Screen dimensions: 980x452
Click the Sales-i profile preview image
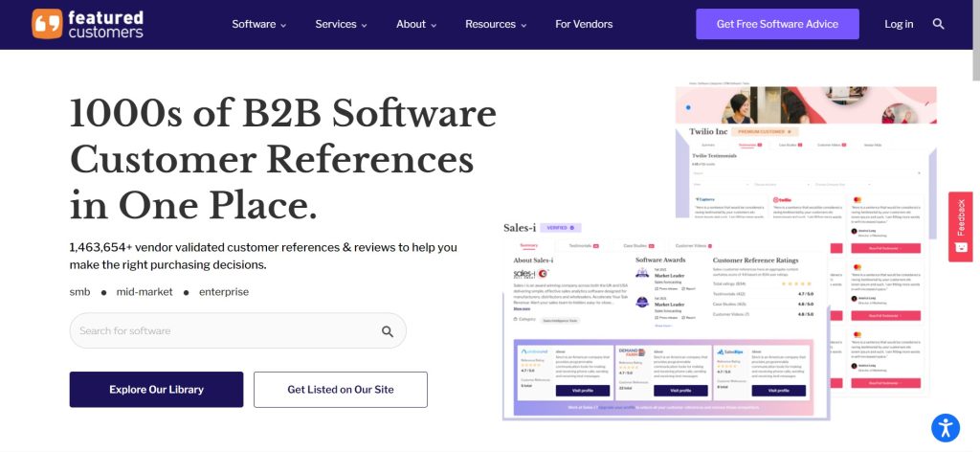(660, 321)
